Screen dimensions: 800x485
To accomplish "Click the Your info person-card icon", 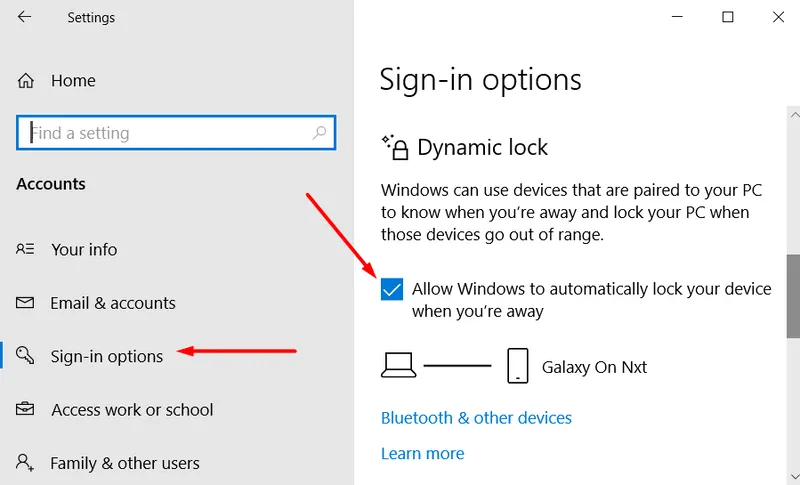I will click(x=25, y=249).
